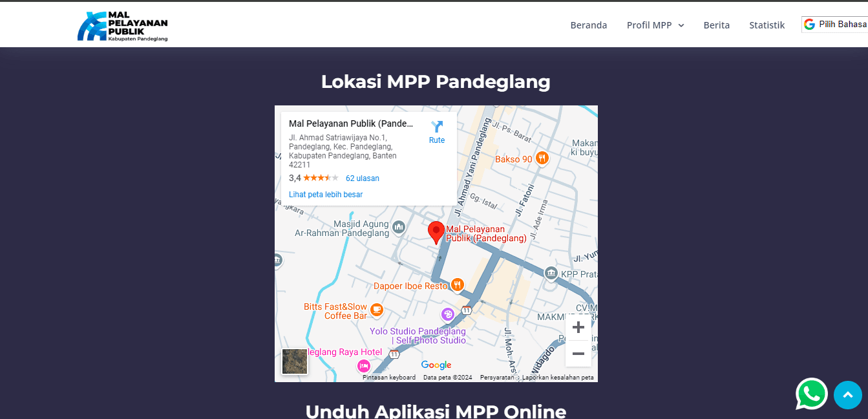The image size is (868, 419).
Task: Switch map to satellite view thumbnail
Action: (295, 361)
